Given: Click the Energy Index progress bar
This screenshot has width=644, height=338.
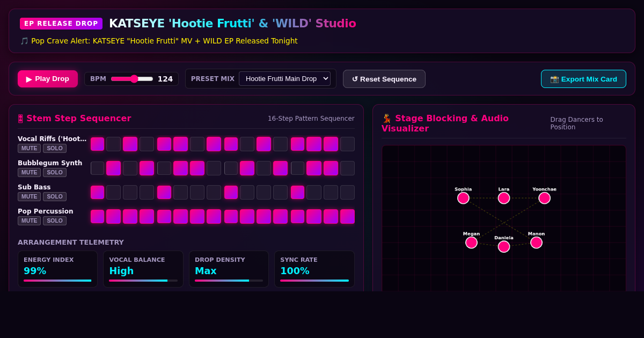Looking at the screenshot, I should coord(57,281).
